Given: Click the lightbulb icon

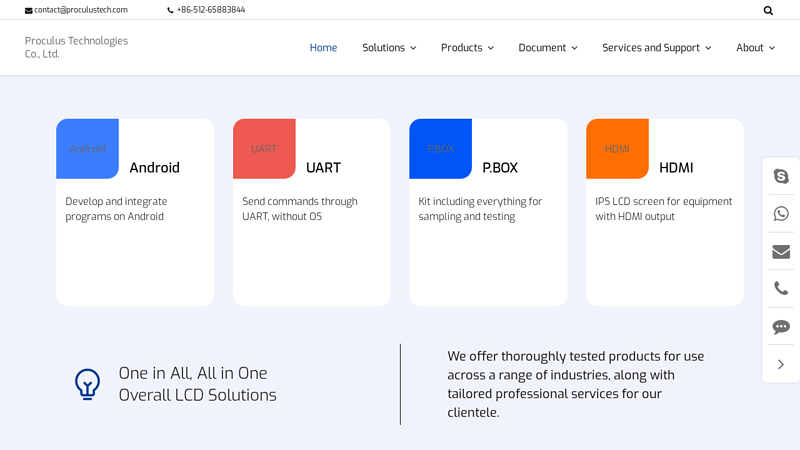Looking at the screenshot, I should pyautogui.click(x=87, y=384).
